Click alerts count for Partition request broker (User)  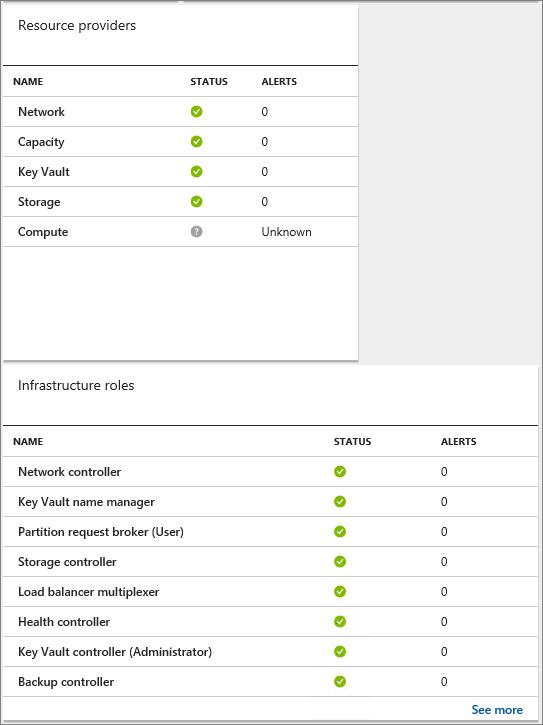(444, 532)
